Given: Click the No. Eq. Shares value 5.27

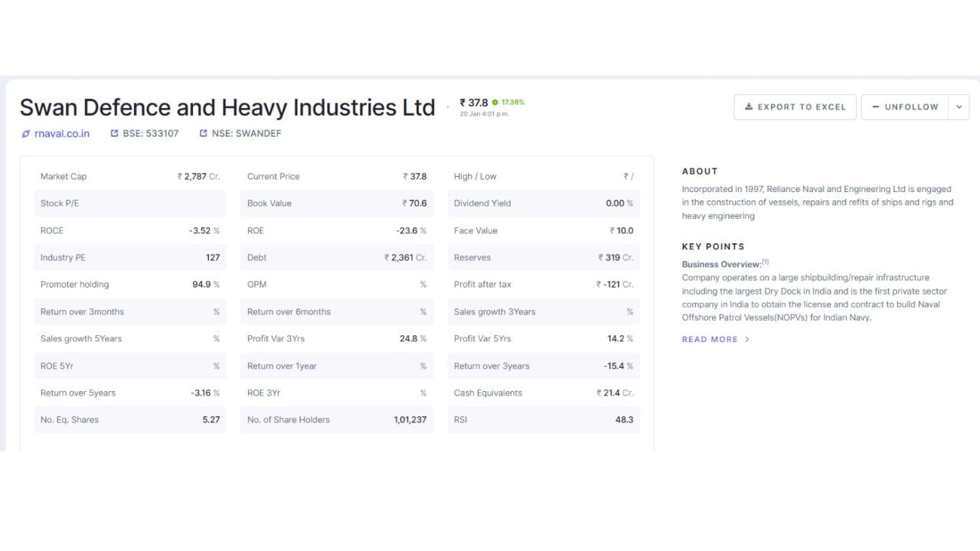Looking at the screenshot, I should (x=211, y=419).
